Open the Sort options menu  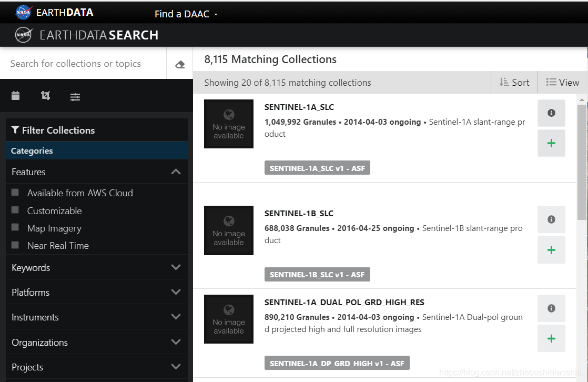click(x=513, y=83)
